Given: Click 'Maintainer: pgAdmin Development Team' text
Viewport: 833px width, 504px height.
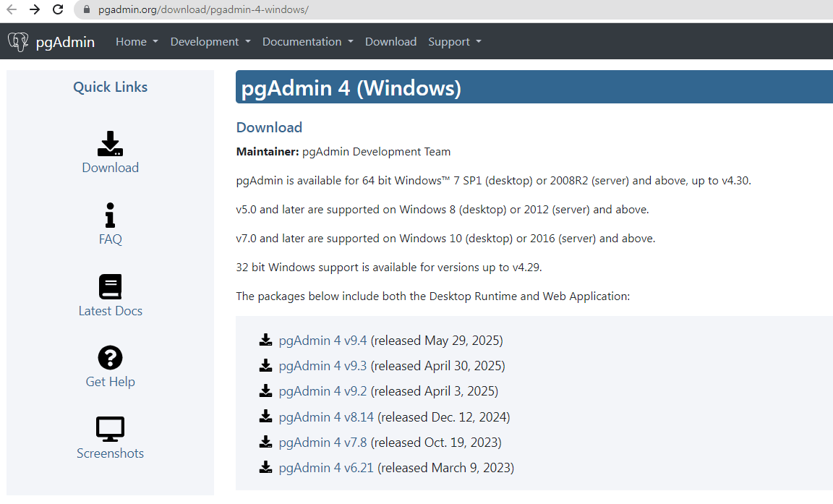Looking at the screenshot, I should click(x=343, y=152).
